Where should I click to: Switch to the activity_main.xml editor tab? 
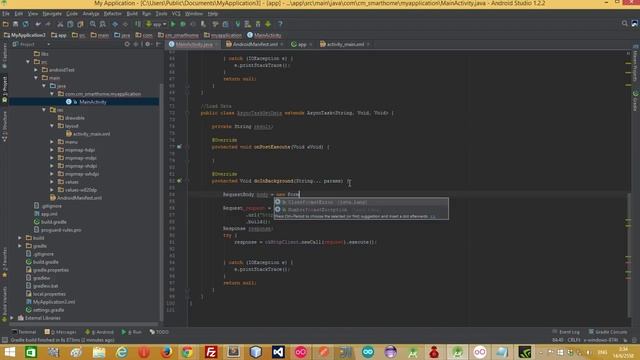[344, 44]
